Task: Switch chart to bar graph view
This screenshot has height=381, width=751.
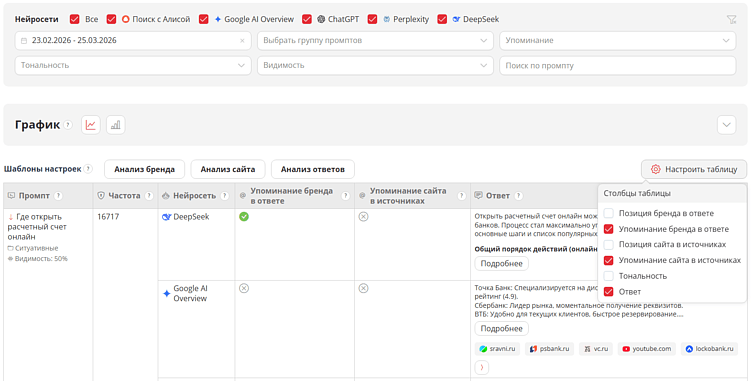Action: [x=115, y=125]
